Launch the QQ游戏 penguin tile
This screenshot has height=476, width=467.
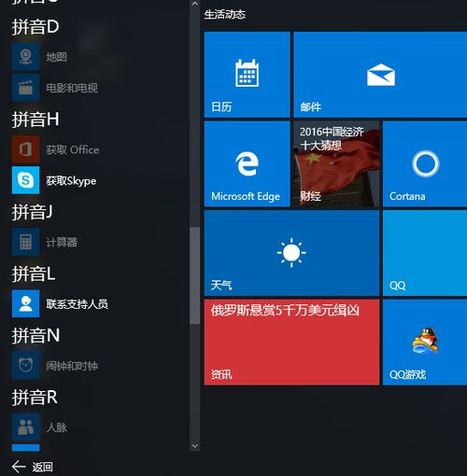pyautogui.click(x=425, y=343)
